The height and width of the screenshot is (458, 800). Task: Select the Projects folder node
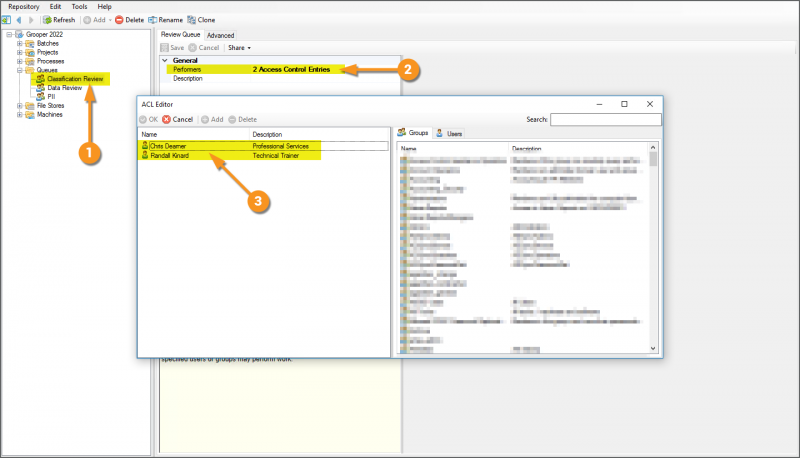click(x=47, y=52)
